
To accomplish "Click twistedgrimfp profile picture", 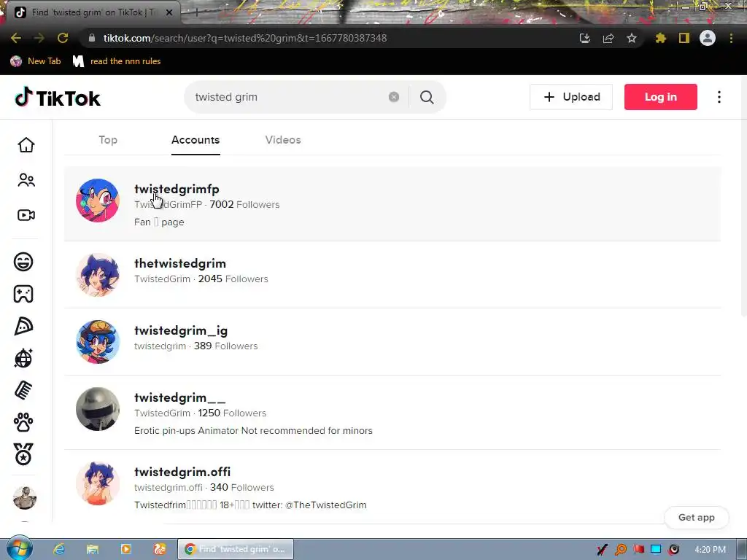I will 98,201.
